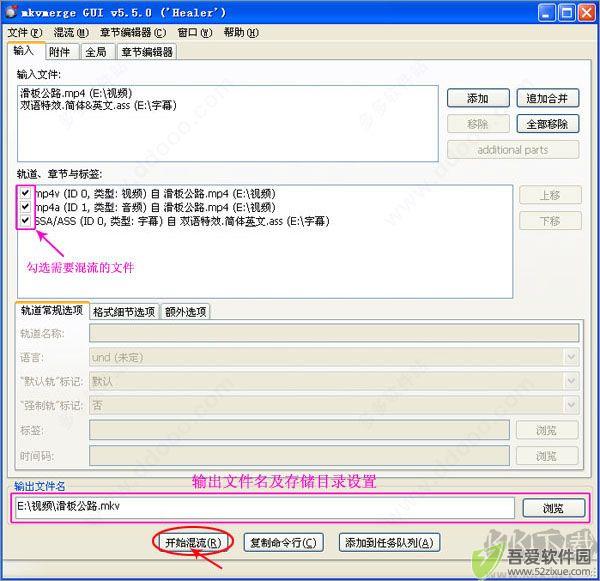600x581 pixels.
Task: Click the 时间码 input field
Action: tap(299, 455)
